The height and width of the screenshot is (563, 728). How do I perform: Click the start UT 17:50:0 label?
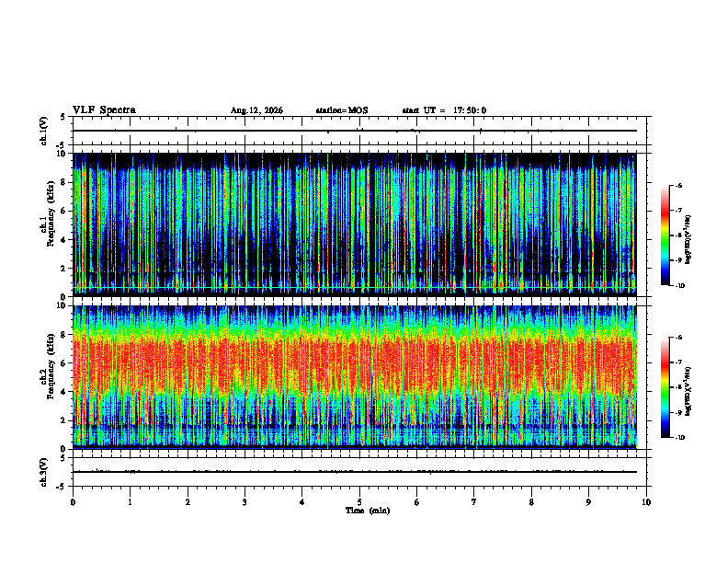pos(444,110)
